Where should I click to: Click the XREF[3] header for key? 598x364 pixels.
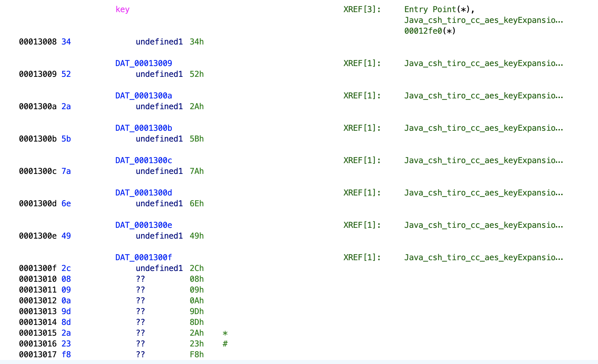click(362, 9)
